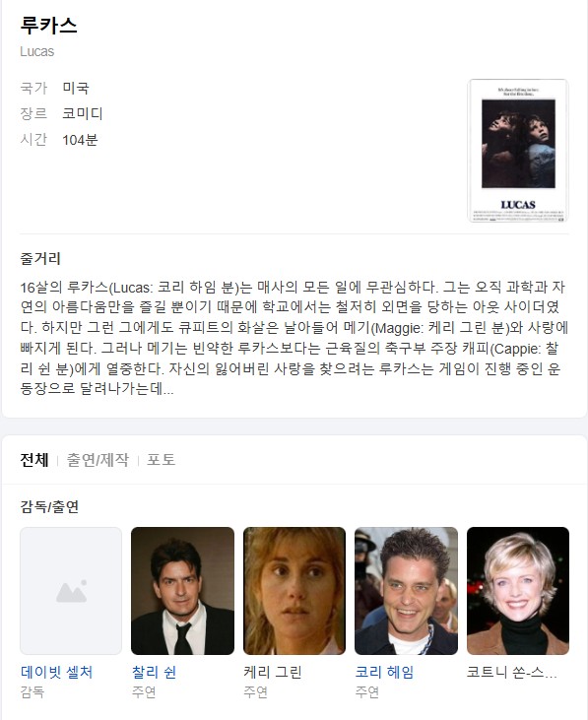Open Charlie Sheen's photo
The image size is (588, 720).
182,591
